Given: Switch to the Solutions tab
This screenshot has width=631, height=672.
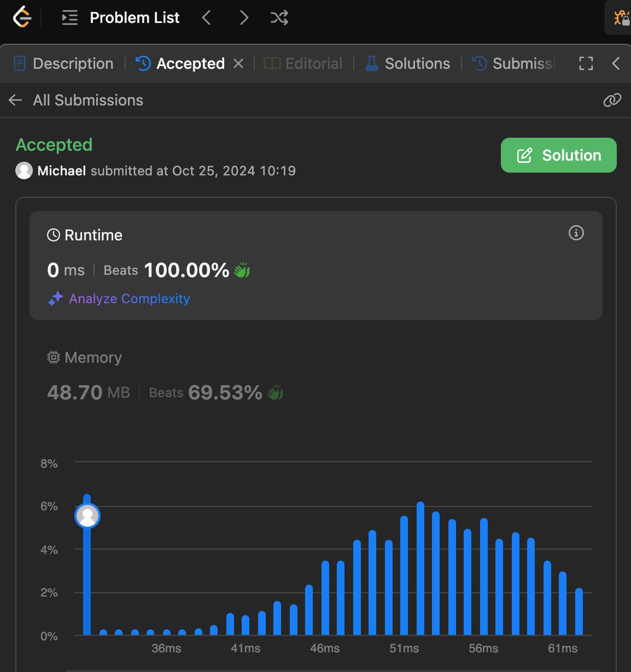Looking at the screenshot, I should [407, 63].
